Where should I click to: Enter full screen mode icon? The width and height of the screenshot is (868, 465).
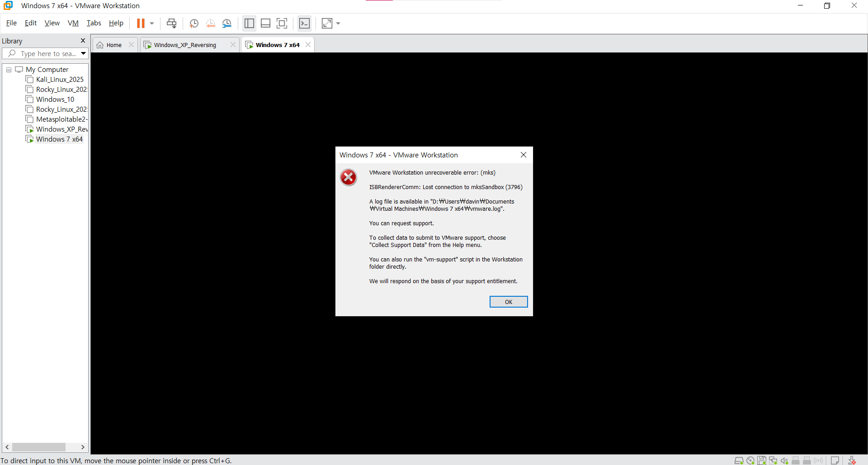(282, 23)
